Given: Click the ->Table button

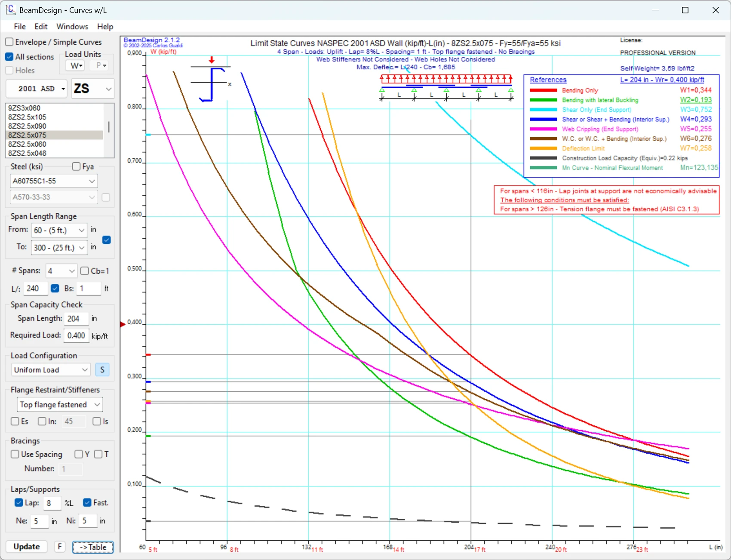Looking at the screenshot, I should (93, 547).
